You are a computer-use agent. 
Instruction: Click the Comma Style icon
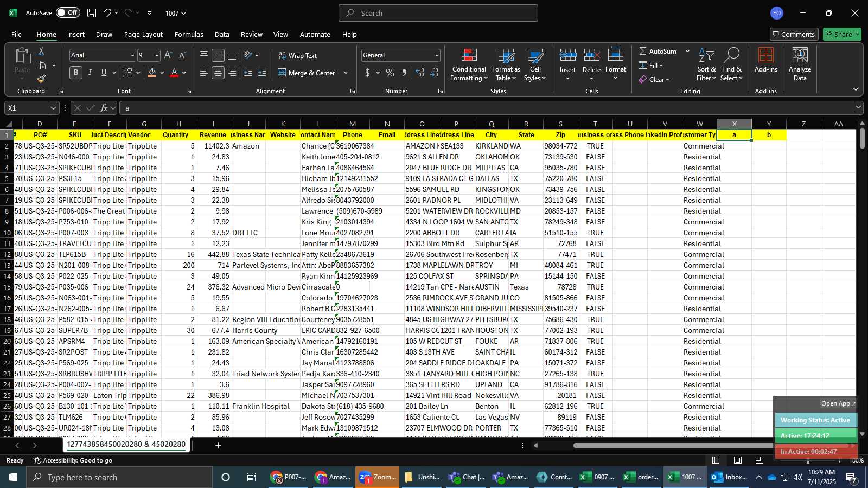(404, 73)
